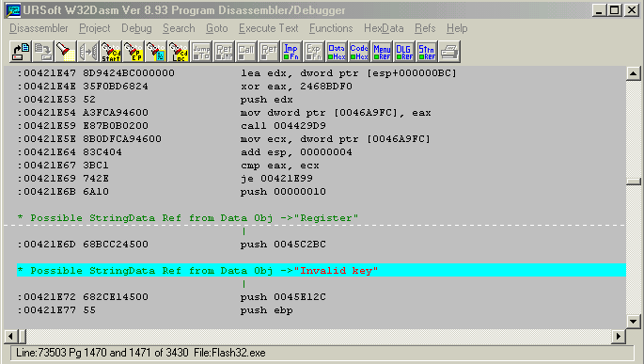Screen dimensions: 644x364
Task: Click the Goto Code Location icon
Action: 179,52
